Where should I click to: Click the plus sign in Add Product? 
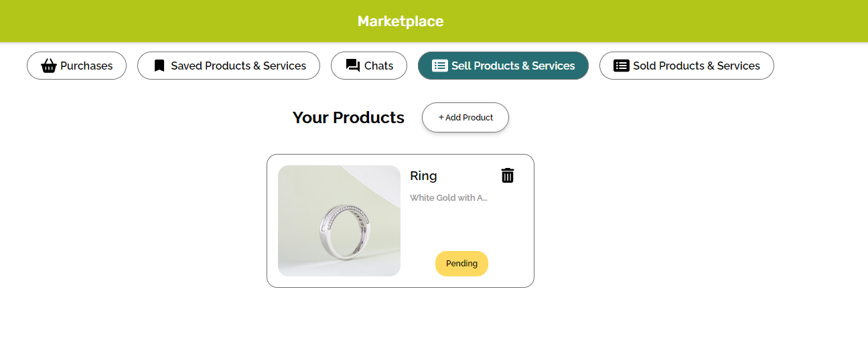click(441, 118)
